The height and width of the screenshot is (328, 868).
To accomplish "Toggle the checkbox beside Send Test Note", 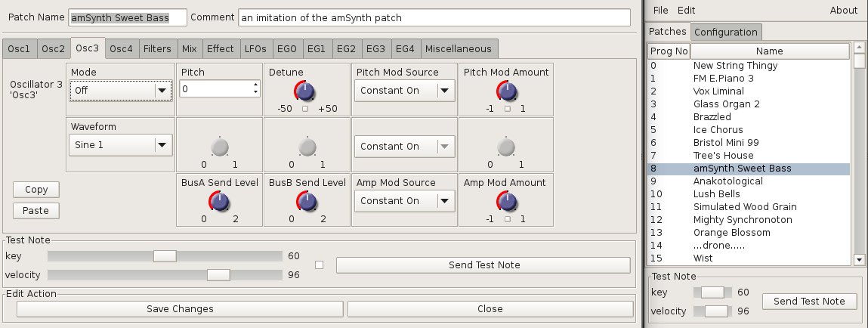I will coord(319,265).
